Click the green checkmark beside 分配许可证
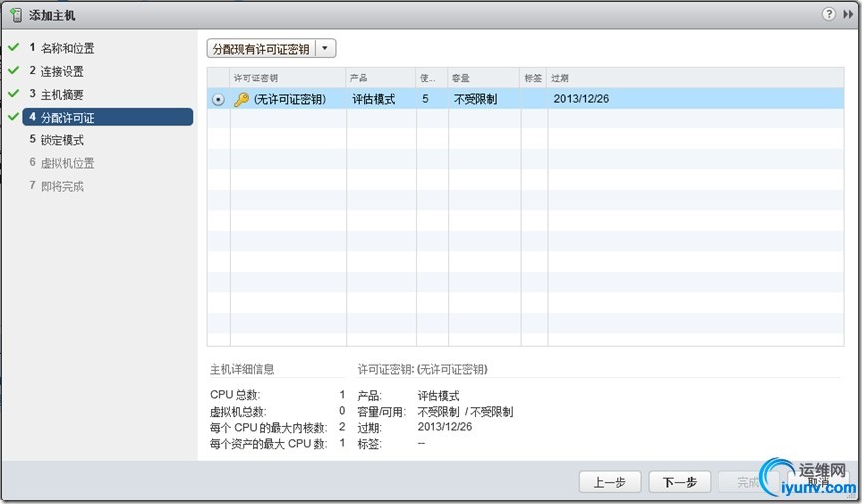This screenshot has height=504, width=862. 13,117
